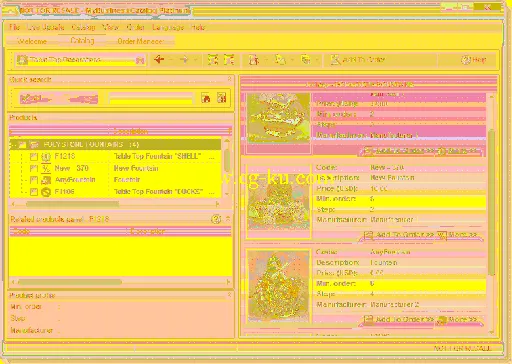
Task: Click the Code column header in Related products
Action: [21, 231]
